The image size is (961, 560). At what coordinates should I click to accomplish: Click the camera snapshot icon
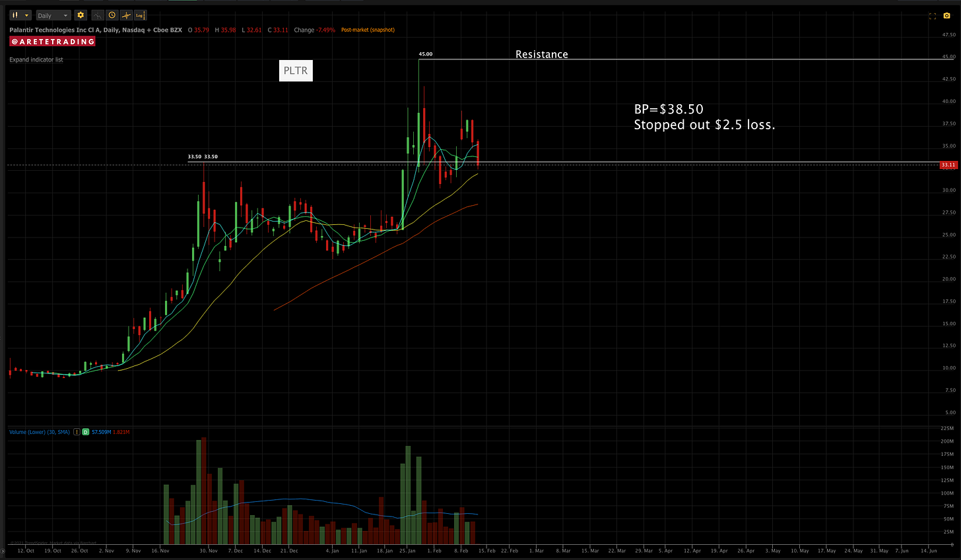tap(946, 16)
